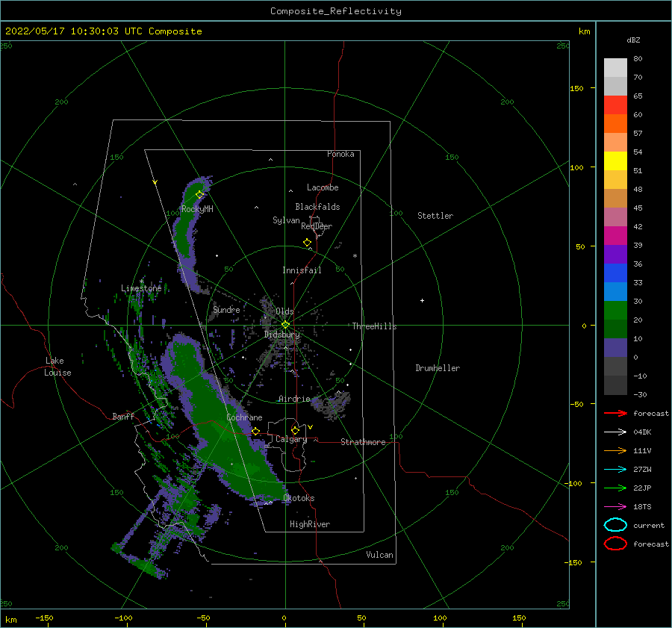Click the asterisk marker above Limestone

[141, 282]
